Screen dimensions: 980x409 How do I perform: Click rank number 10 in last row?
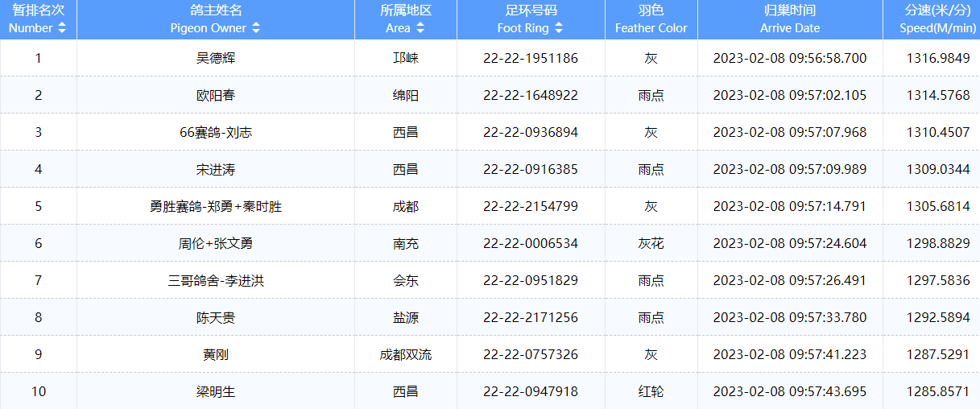pyautogui.click(x=38, y=392)
